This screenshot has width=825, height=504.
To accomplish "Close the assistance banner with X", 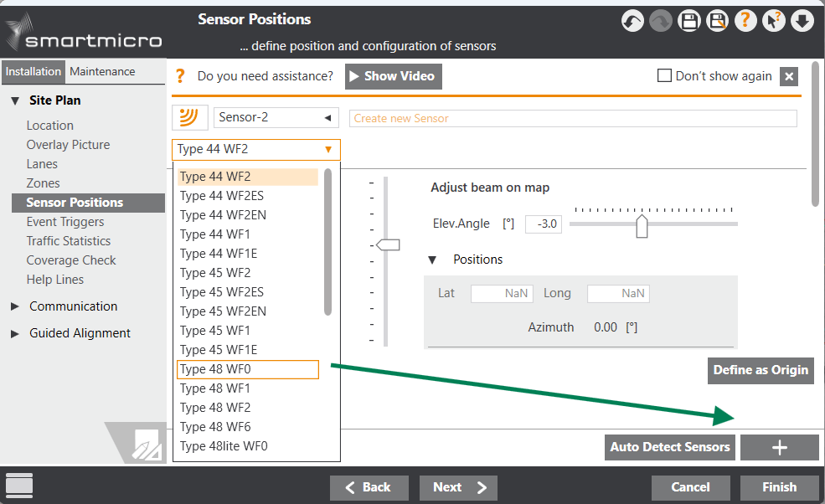I will tap(789, 76).
